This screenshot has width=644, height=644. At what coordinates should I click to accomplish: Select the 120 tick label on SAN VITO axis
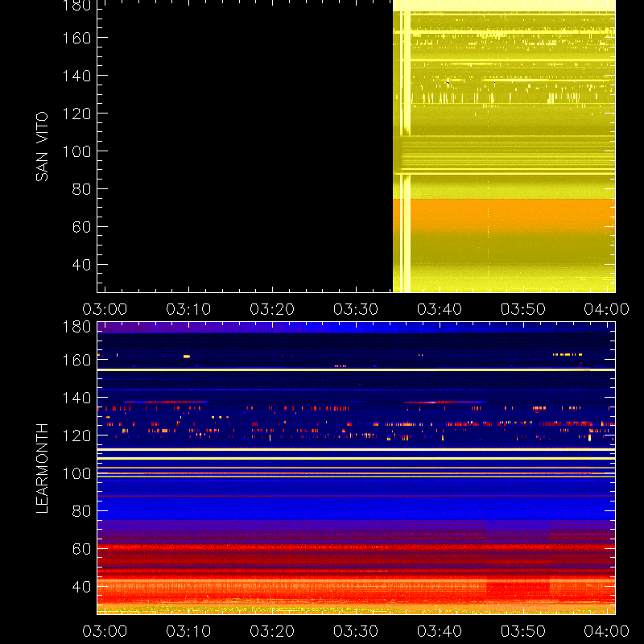point(76,114)
